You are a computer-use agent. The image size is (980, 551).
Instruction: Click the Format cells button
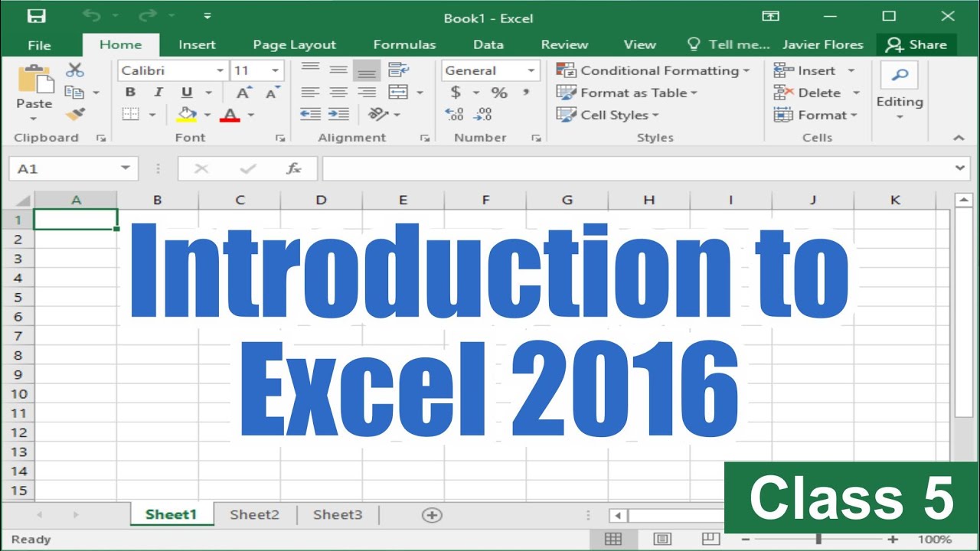point(815,115)
